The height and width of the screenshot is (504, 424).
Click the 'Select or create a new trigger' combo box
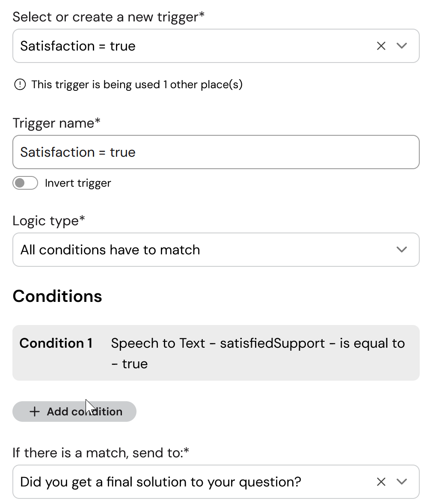click(x=216, y=46)
